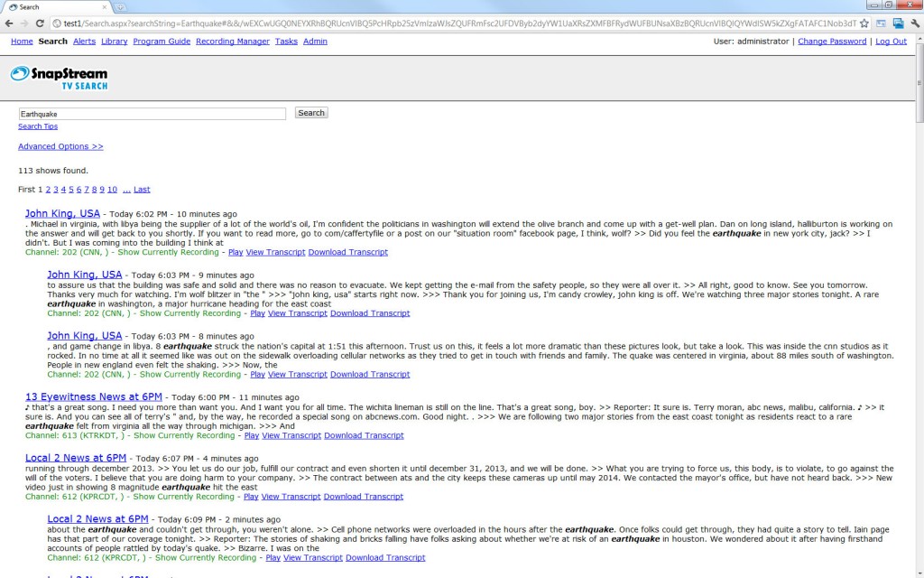Download transcript for first John King, USA result
The width and height of the screenshot is (924, 578).
point(347,252)
